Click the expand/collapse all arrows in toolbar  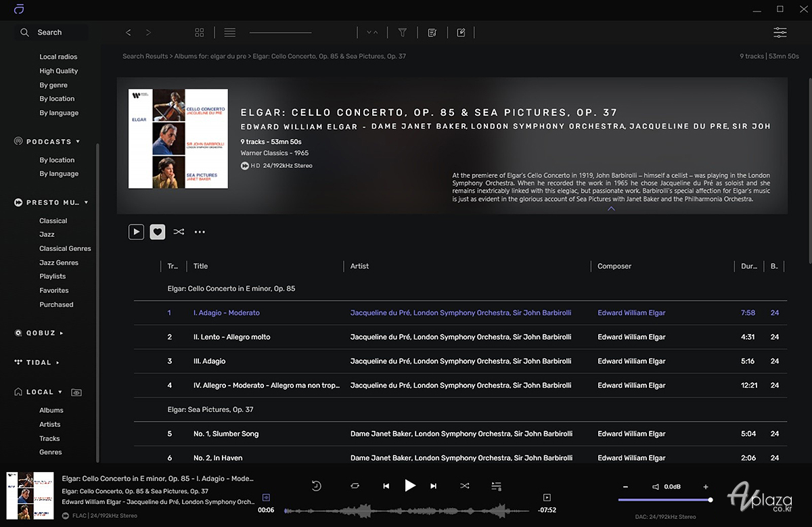tap(372, 32)
